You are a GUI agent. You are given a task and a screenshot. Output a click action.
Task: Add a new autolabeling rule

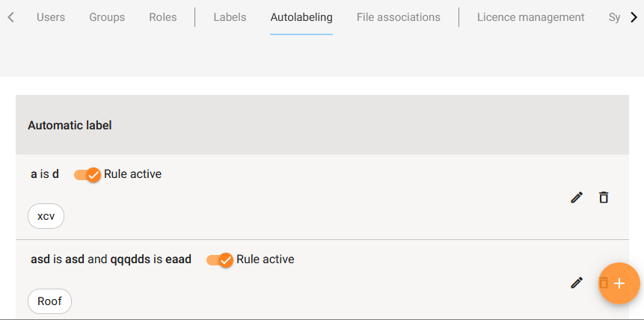[x=619, y=283]
